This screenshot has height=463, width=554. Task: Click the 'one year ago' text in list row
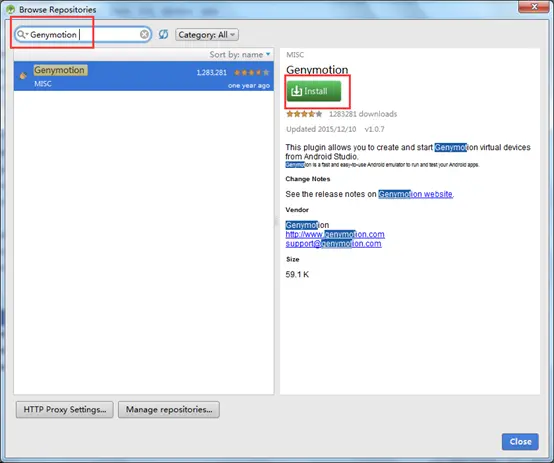pos(249,86)
